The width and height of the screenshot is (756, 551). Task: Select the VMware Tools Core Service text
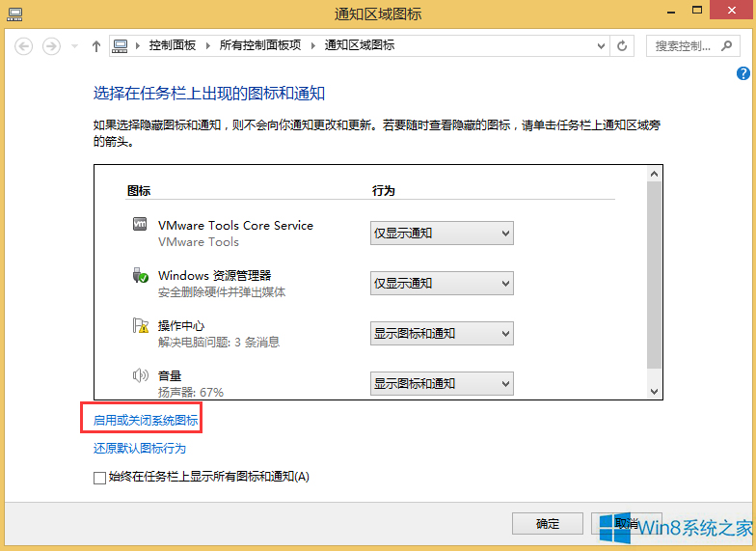[x=235, y=226]
